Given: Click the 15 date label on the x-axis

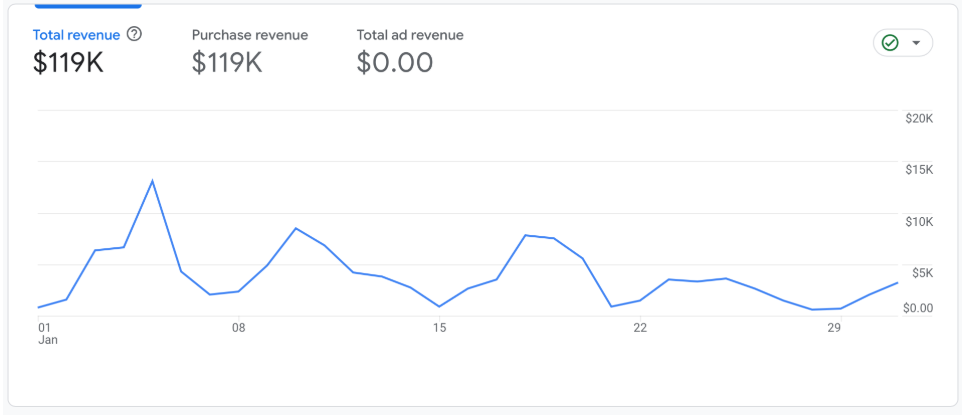Looking at the screenshot, I should click(439, 327).
